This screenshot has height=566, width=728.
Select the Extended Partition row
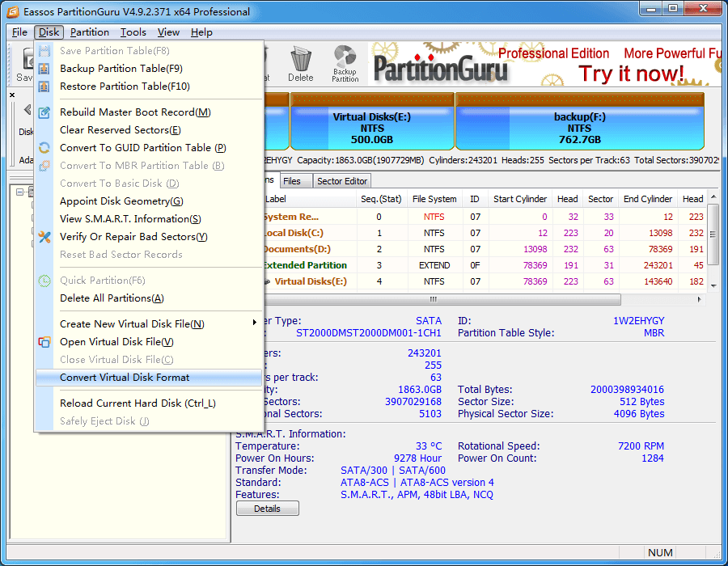coord(485,265)
